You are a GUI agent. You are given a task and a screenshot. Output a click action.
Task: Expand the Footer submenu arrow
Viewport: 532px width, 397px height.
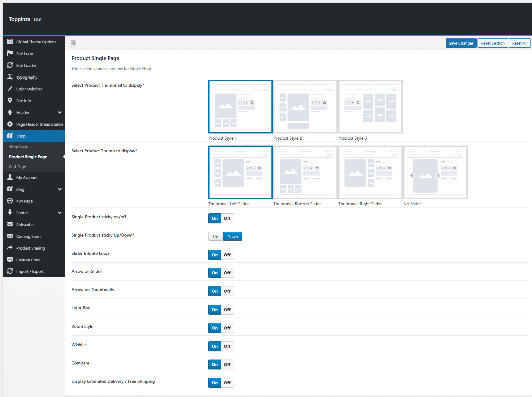click(60, 213)
